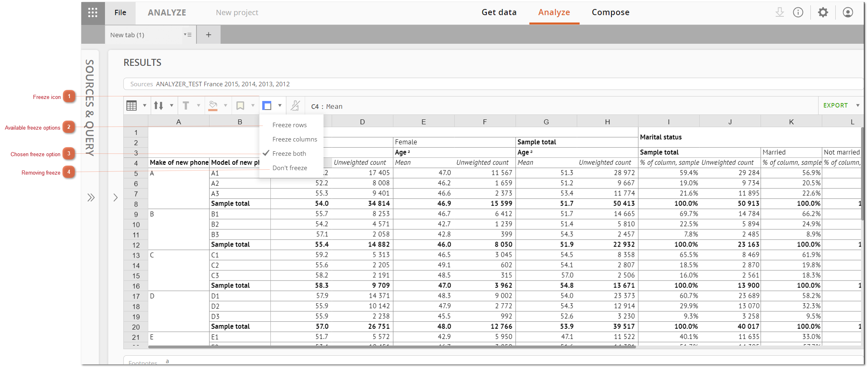Viewport: 868px width, 368px height.
Task: Click the Footnotes section label
Action: coord(143,363)
